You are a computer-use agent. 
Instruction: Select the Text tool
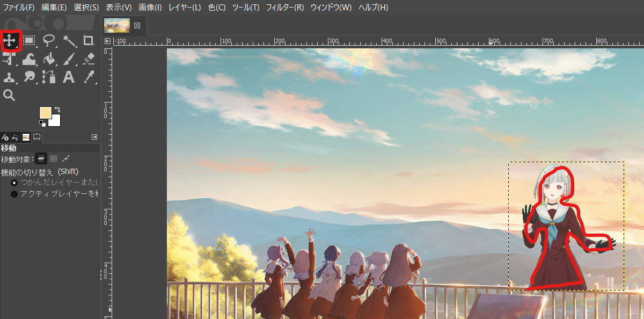pyautogui.click(x=69, y=77)
